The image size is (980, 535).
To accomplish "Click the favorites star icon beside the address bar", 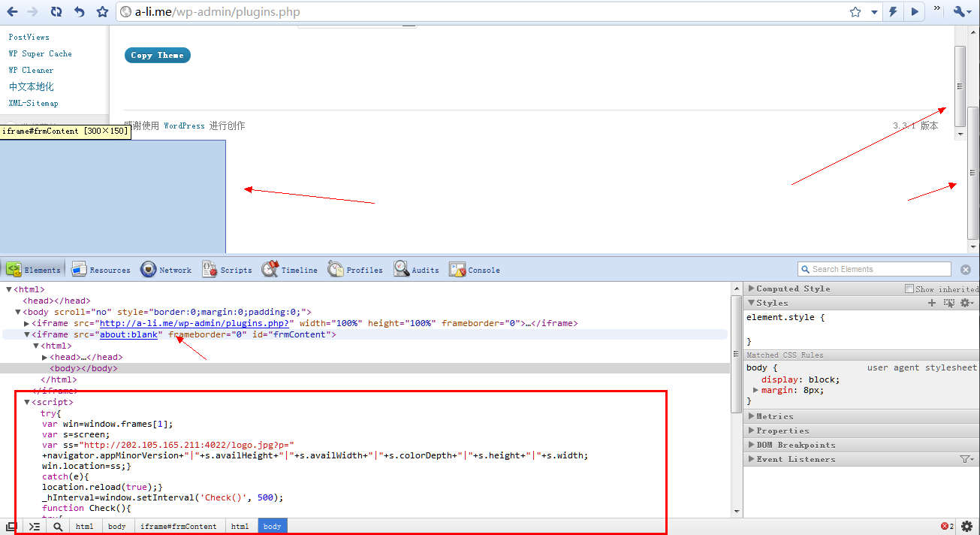I will [x=103, y=12].
